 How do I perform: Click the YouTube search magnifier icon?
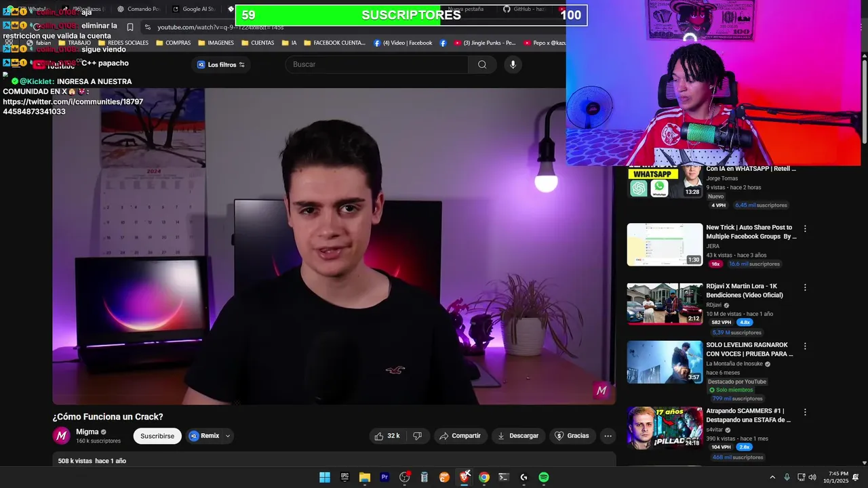click(482, 64)
